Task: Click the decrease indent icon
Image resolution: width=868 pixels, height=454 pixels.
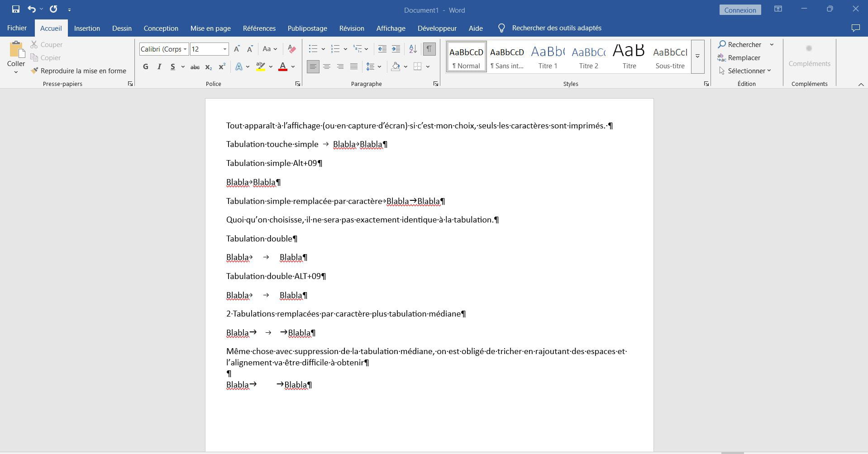Action: click(382, 49)
